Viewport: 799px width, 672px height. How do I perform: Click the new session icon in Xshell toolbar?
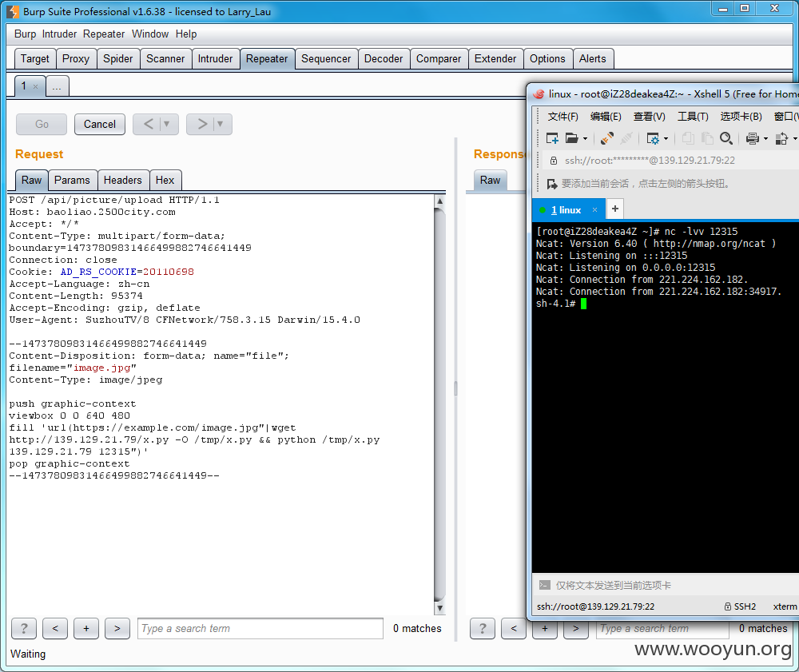(552, 138)
